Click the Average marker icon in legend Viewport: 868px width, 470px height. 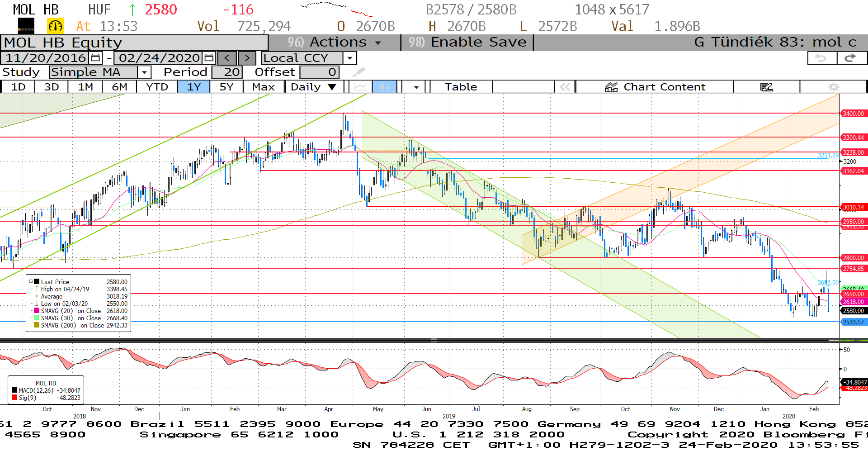point(37,296)
